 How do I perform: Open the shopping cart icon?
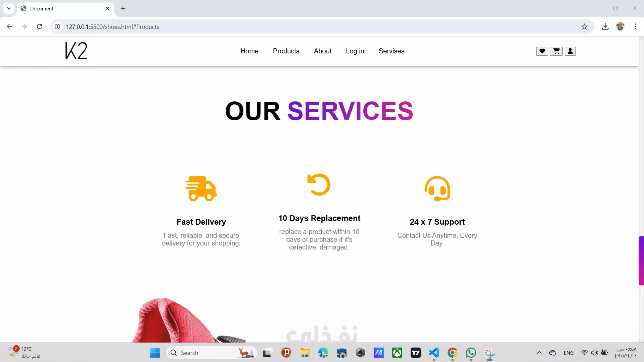pos(556,51)
